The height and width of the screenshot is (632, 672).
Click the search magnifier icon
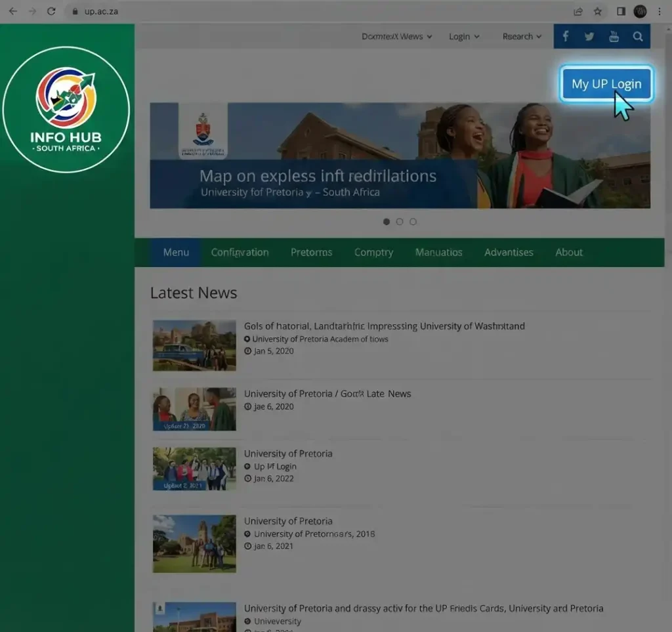(x=638, y=36)
